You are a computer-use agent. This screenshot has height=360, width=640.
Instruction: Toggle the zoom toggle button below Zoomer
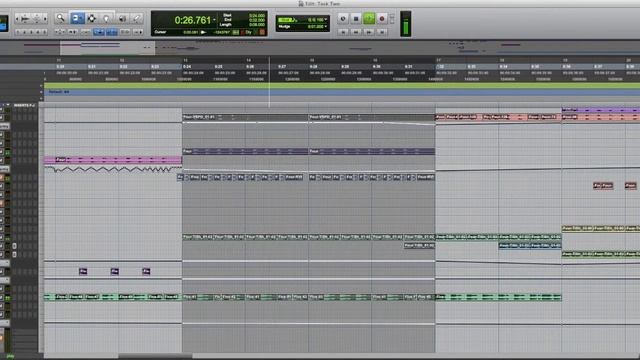click(60, 32)
